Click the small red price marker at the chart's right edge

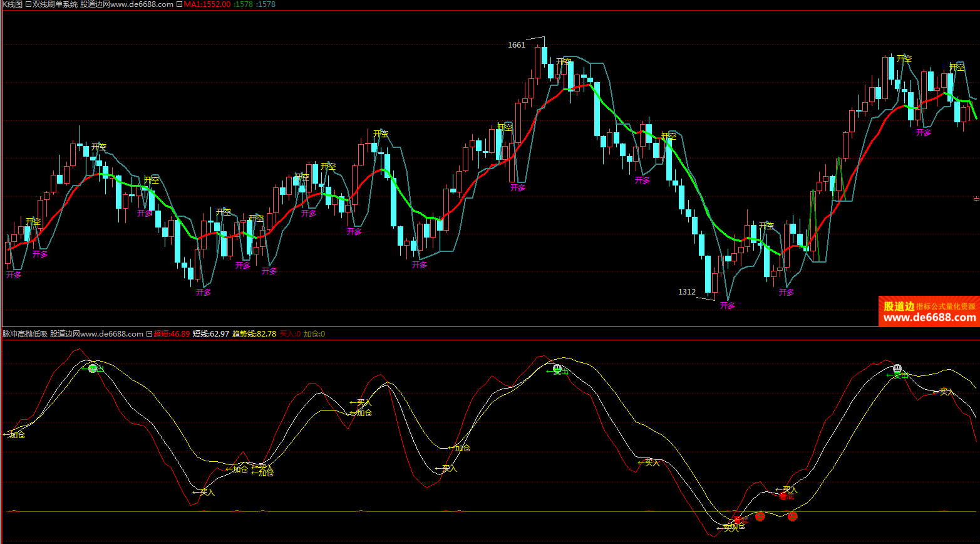click(976, 199)
